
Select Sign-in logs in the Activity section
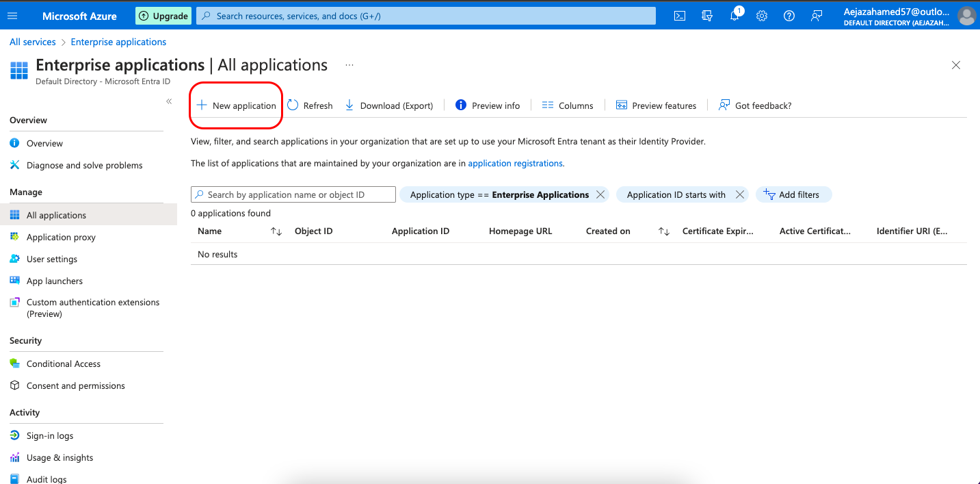50,435
